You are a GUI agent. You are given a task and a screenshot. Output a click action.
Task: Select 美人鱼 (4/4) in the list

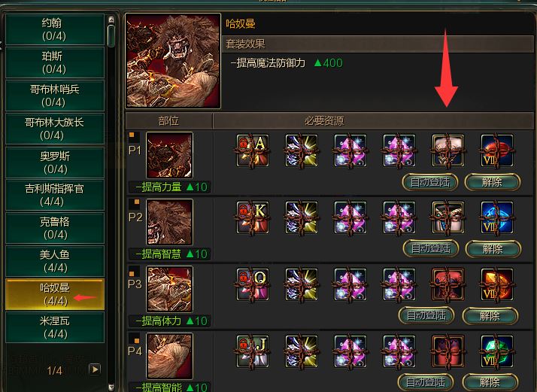click(55, 261)
